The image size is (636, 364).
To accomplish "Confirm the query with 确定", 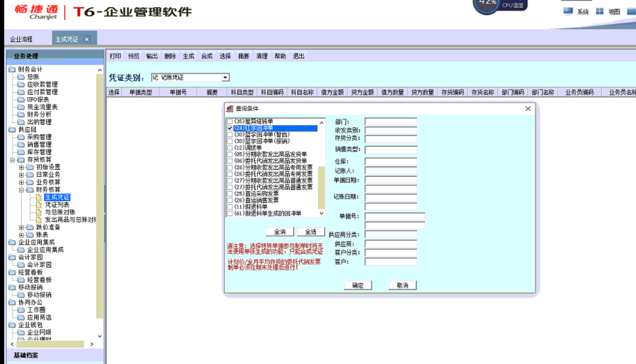I will point(358,285).
